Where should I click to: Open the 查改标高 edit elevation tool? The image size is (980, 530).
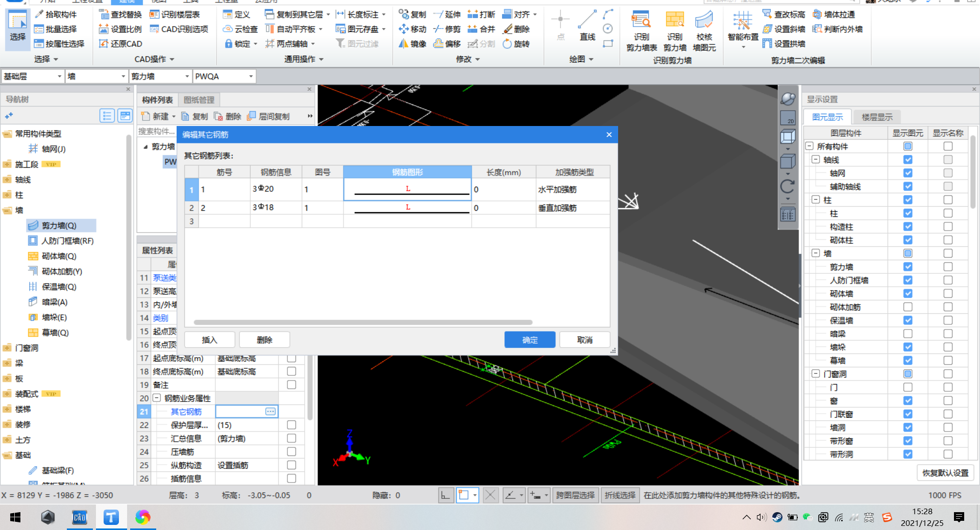click(783, 14)
